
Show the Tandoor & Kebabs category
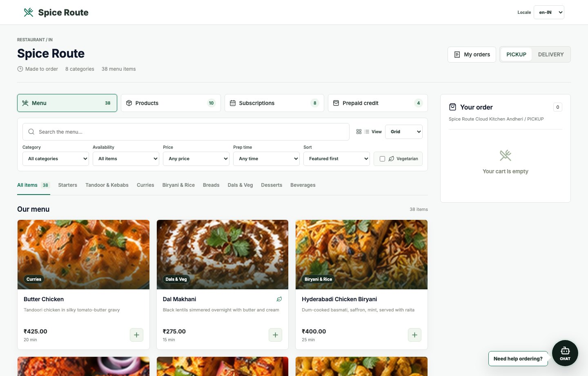point(107,185)
